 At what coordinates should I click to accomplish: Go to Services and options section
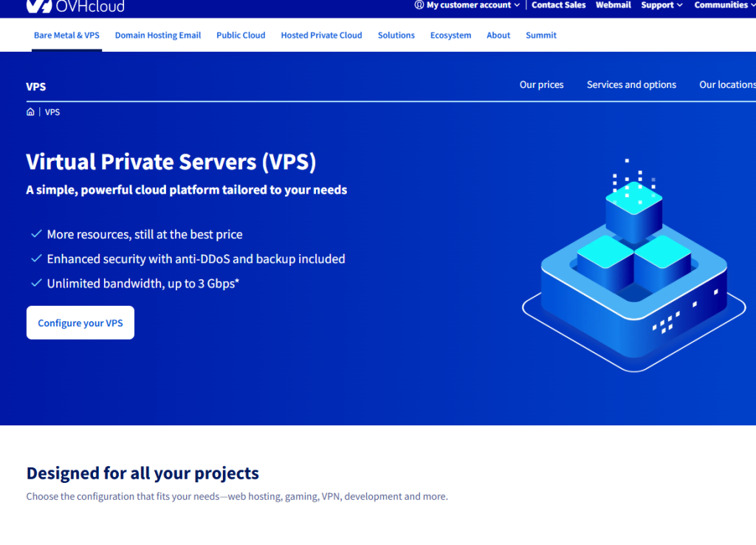[x=631, y=84]
